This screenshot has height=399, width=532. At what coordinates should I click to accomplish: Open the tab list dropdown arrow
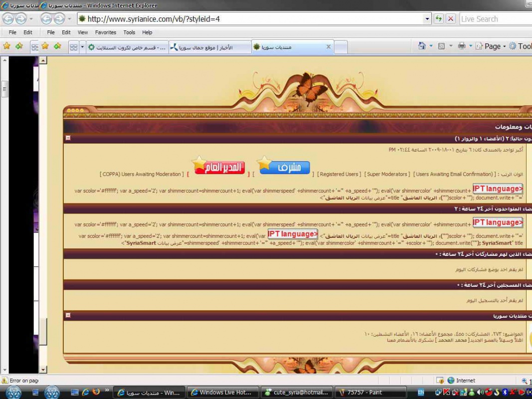pos(82,47)
